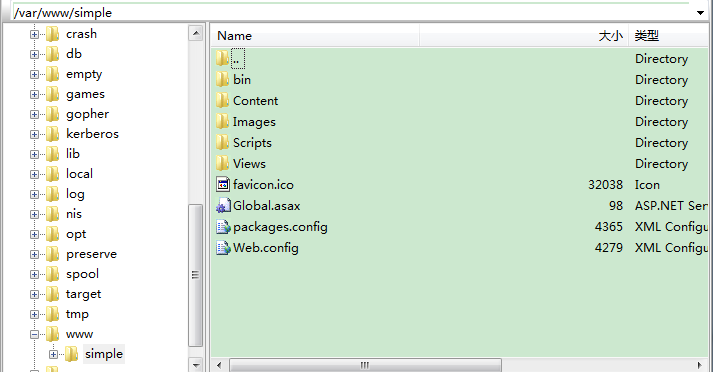This screenshot has height=372, width=713.
Task: Click the simple folder icon in tree
Action: pos(71,354)
